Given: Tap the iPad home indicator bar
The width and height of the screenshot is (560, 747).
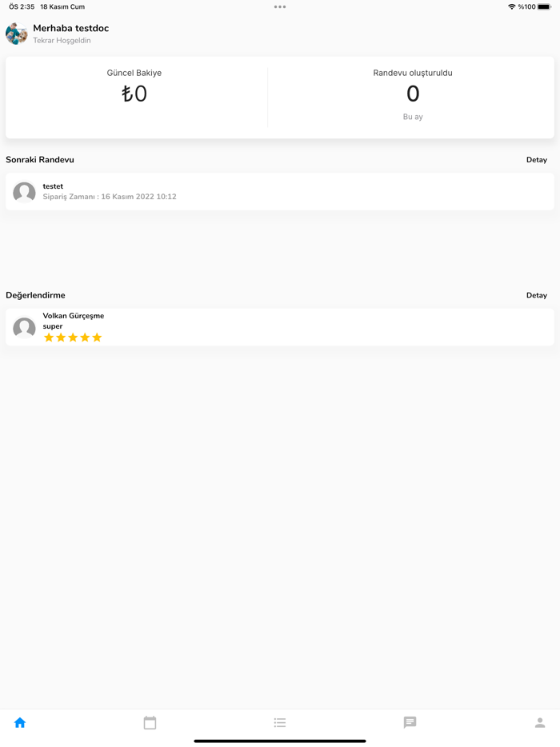Looking at the screenshot, I should (280, 741).
